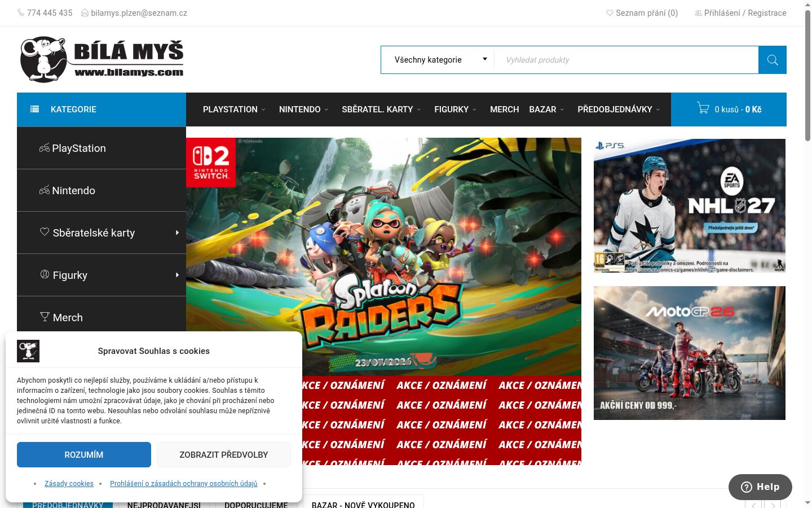This screenshot has height=508, width=812.
Task: Click the trophy icon beside Merch
Action: tap(45, 317)
